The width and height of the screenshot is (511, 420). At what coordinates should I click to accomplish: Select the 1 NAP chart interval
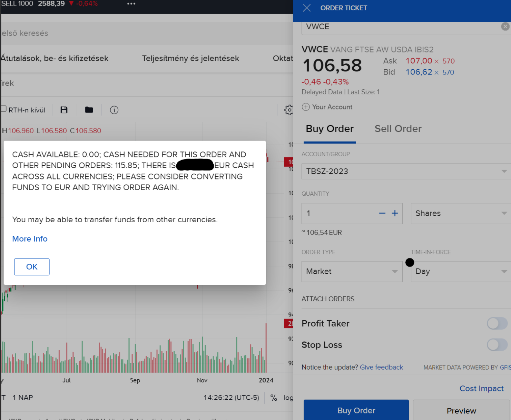tap(23, 398)
